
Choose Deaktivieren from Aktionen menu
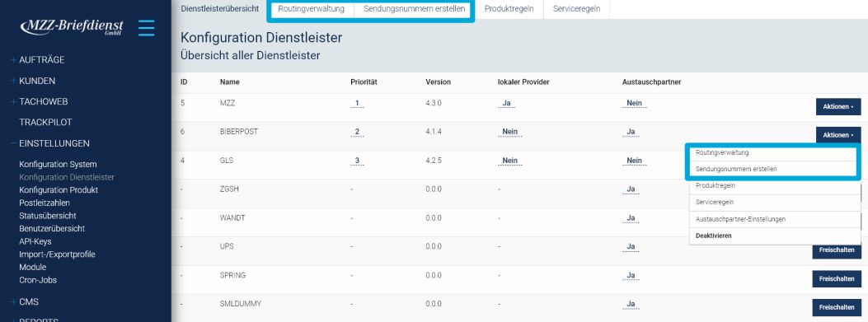775,236
